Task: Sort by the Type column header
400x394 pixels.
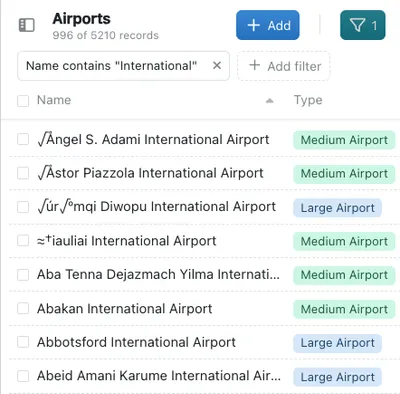Action: point(308,100)
